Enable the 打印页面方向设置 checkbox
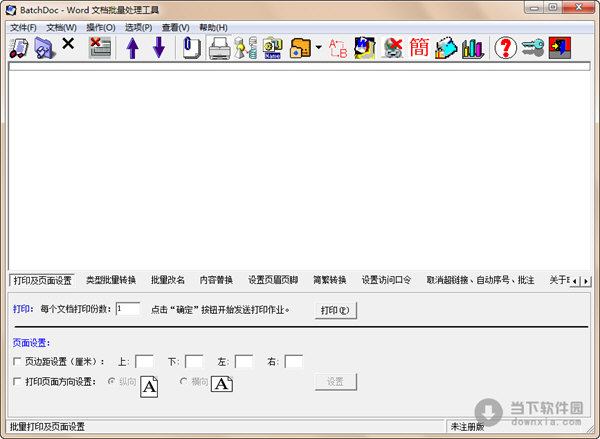 tap(17, 381)
